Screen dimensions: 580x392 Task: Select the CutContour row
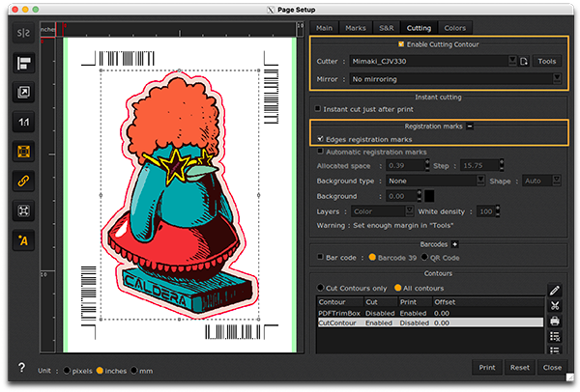click(x=430, y=322)
